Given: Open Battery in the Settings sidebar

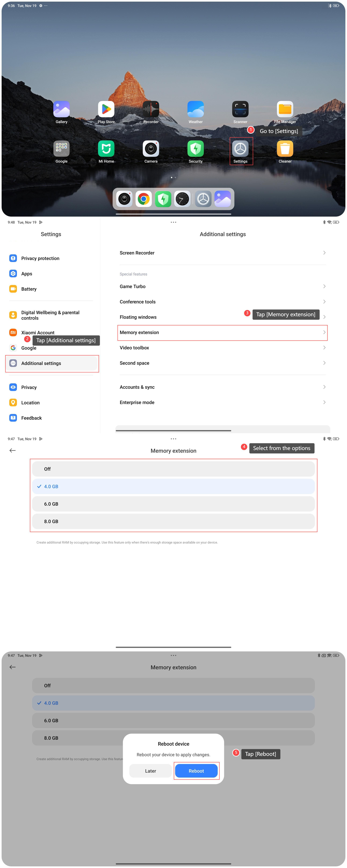Looking at the screenshot, I should pos(29,289).
